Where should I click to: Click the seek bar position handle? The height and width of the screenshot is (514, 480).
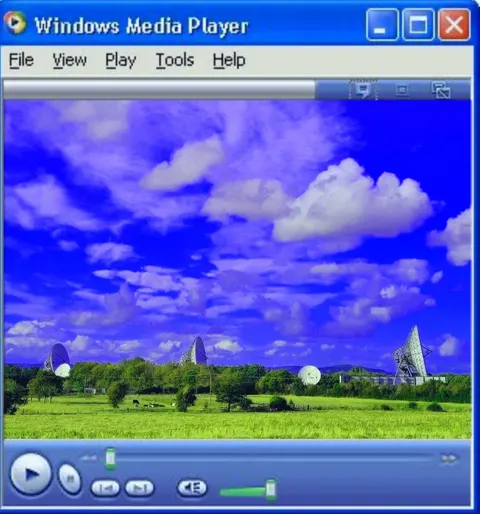click(110, 459)
